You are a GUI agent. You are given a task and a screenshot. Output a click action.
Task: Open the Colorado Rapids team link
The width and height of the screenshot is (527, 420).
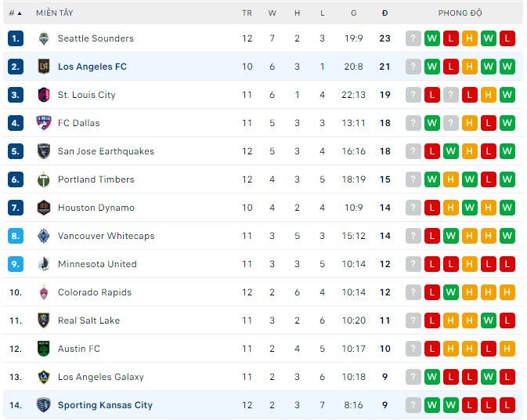tap(95, 292)
